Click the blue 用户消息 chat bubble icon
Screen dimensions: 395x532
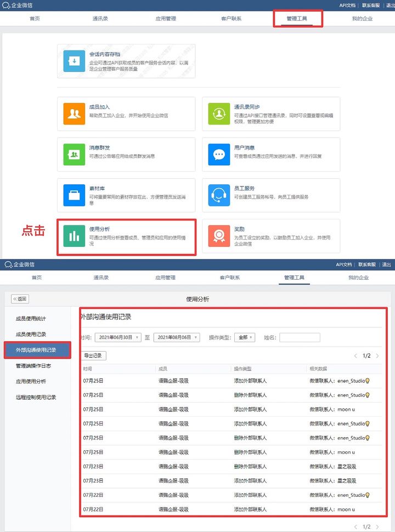click(x=219, y=154)
